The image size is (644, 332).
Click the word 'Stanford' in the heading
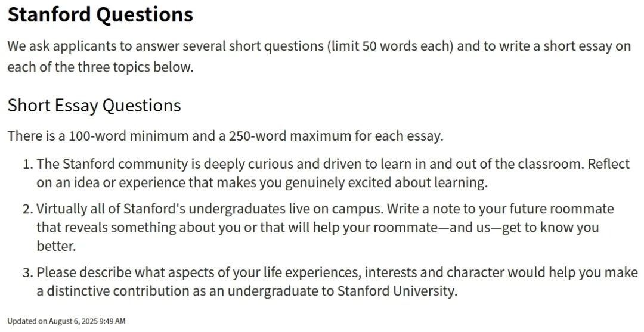49,15
